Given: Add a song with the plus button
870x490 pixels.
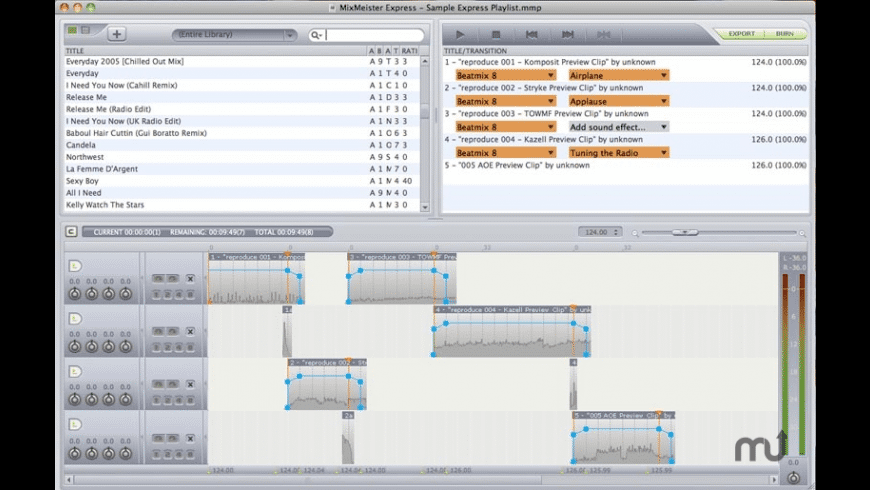Looking at the screenshot, I should (117, 34).
